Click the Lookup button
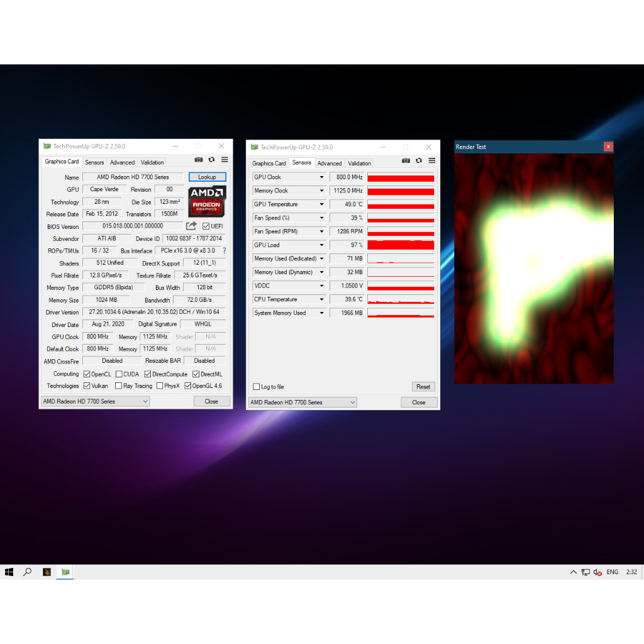 (207, 177)
